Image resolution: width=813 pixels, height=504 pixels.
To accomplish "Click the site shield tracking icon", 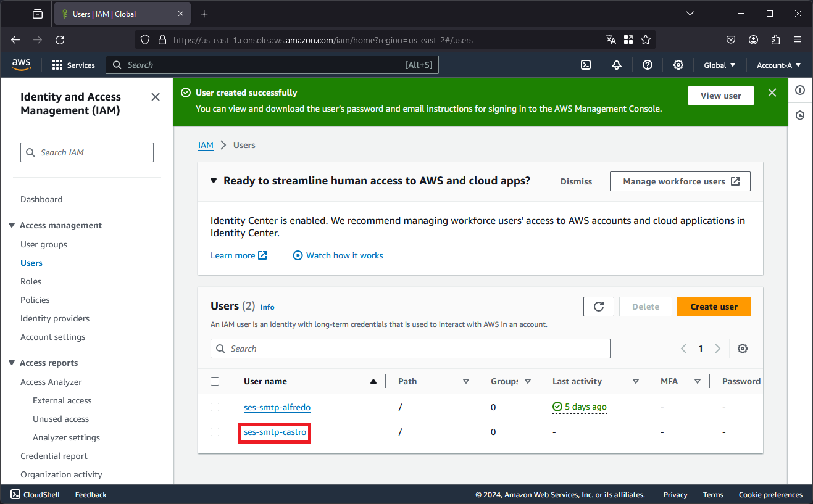I will [145, 39].
